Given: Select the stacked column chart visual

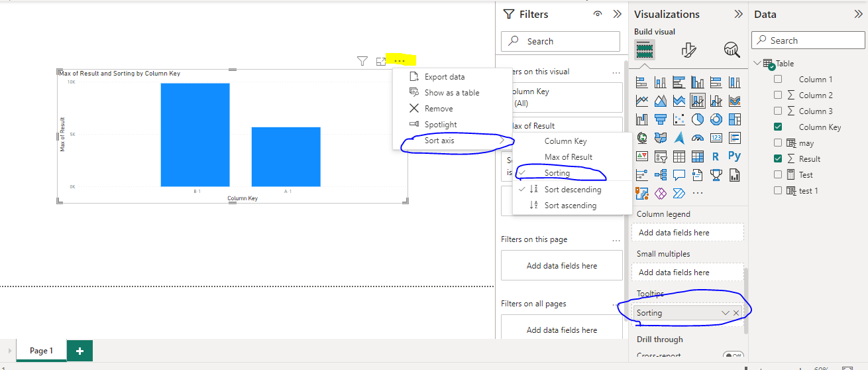Looking at the screenshot, I should 660,82.
